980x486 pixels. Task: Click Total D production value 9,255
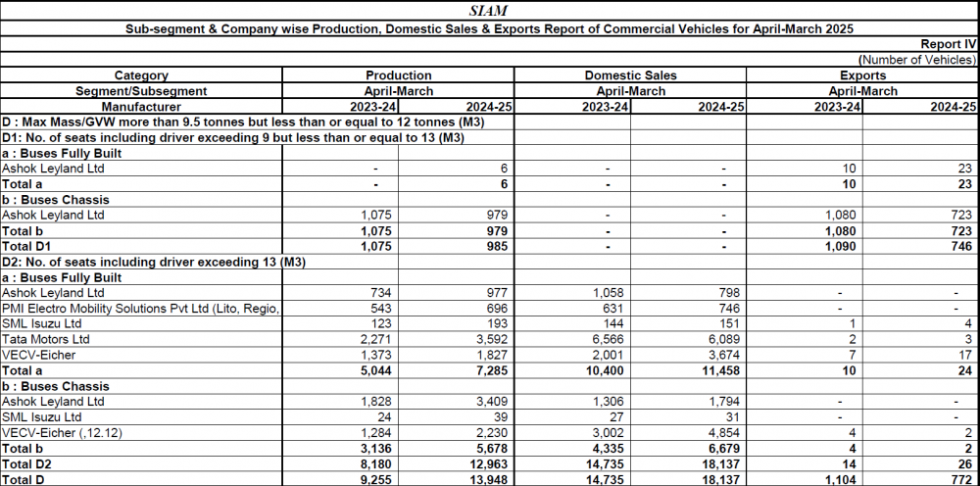(x=376, y=480)
